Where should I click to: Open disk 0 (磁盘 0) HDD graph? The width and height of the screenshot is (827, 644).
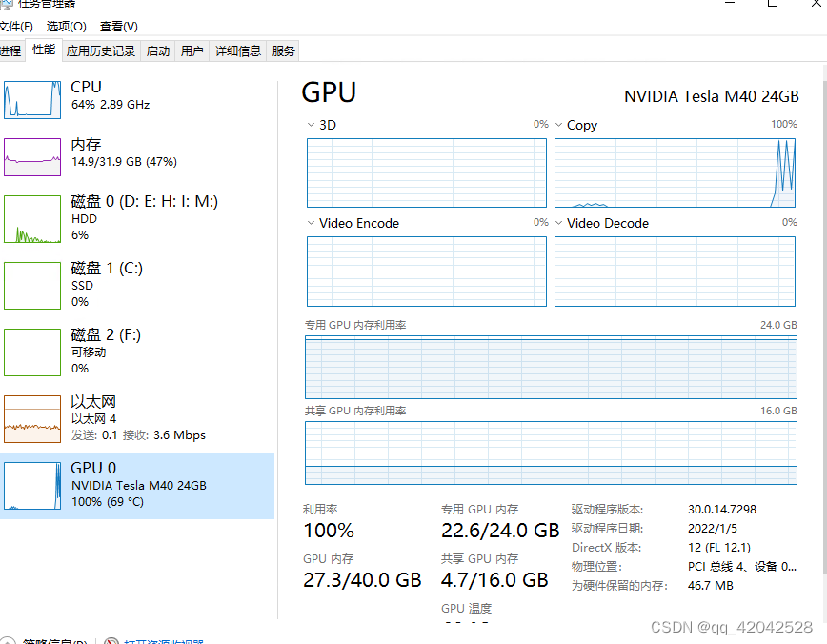click(x=32, y=219)
